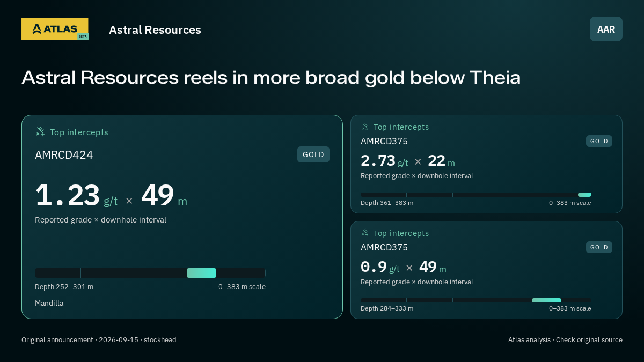644x362 pixels.
Task: Click the GOLD tag on the 2.73 g/t card
Action: [599, 141]
